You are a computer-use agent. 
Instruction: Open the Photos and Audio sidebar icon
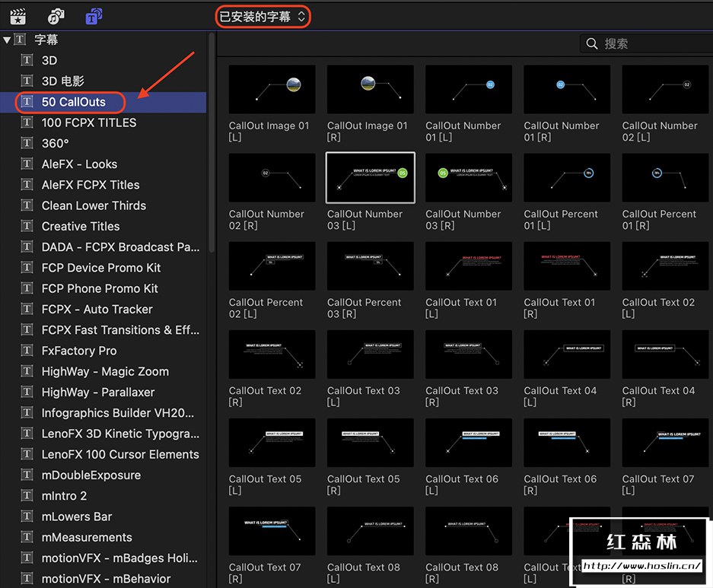56,17
